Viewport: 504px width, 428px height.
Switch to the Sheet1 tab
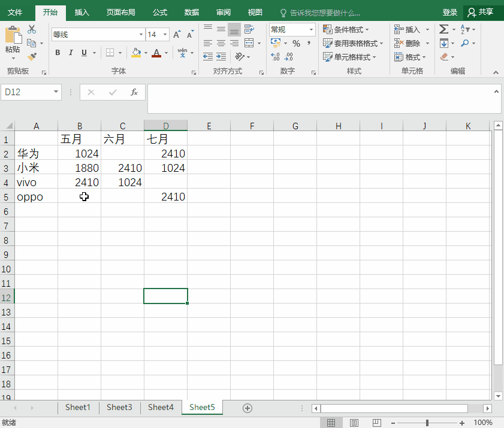coord(78,407)
